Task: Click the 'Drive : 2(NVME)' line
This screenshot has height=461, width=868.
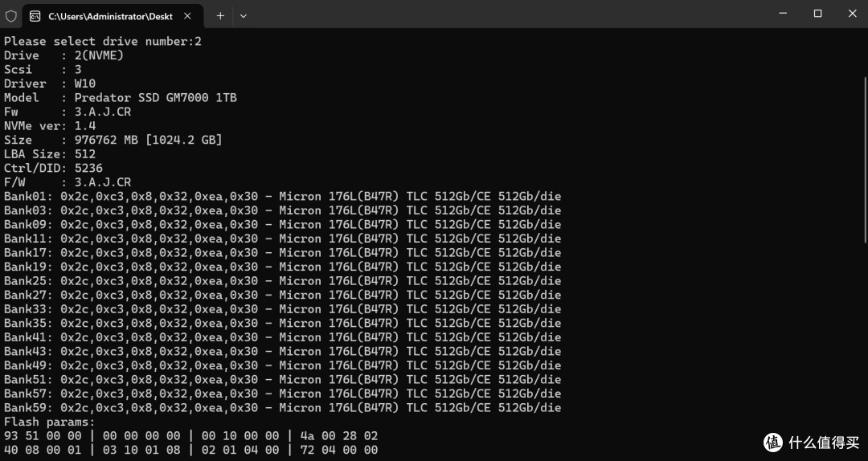Action: (63, 55)
